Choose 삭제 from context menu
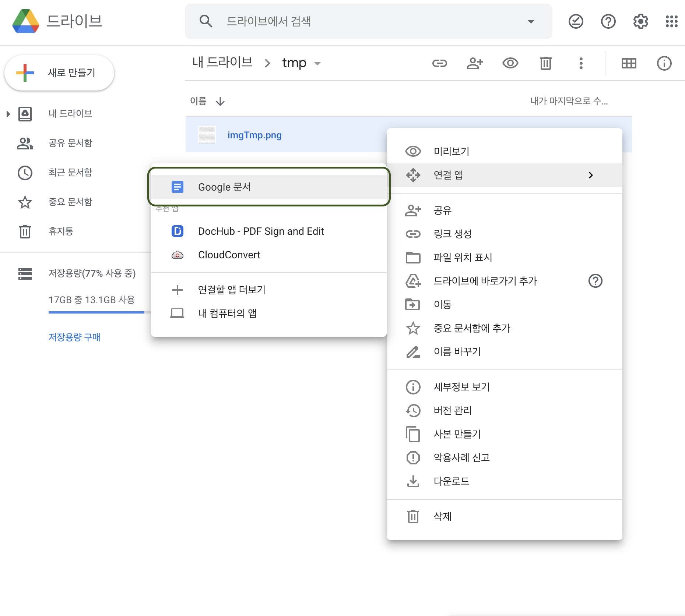Viewport: 685px width, 616px height. [505, 517]
